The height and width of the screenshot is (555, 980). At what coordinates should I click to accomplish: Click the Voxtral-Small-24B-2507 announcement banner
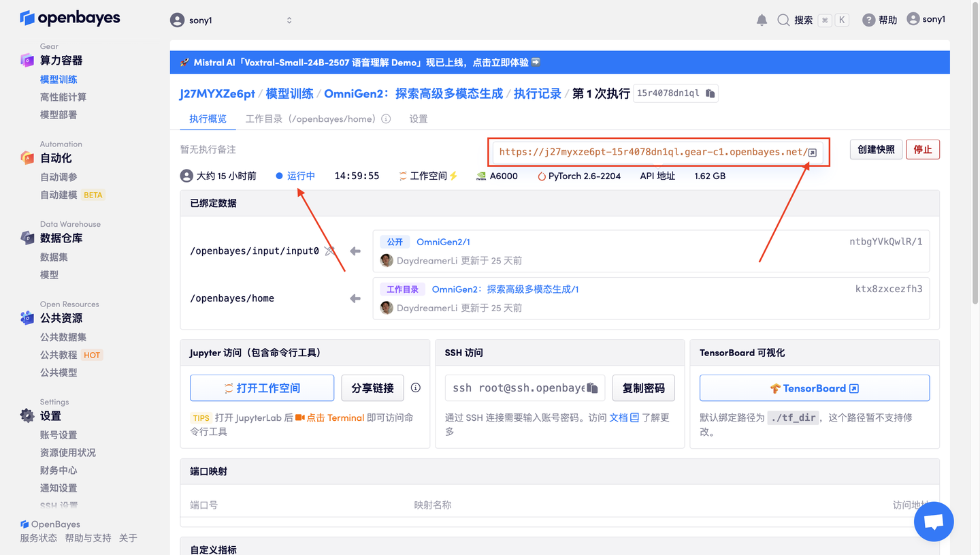[559, 62]
